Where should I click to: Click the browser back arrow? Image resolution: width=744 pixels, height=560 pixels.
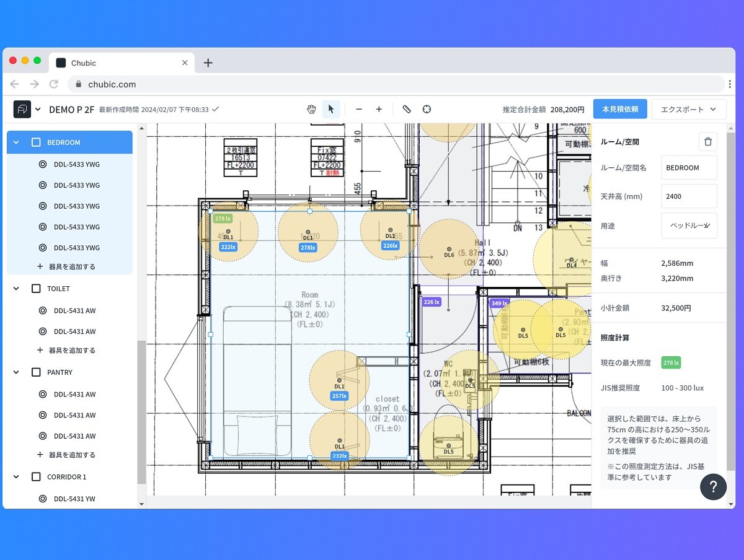pyautogui.click(x=15, y=84)
